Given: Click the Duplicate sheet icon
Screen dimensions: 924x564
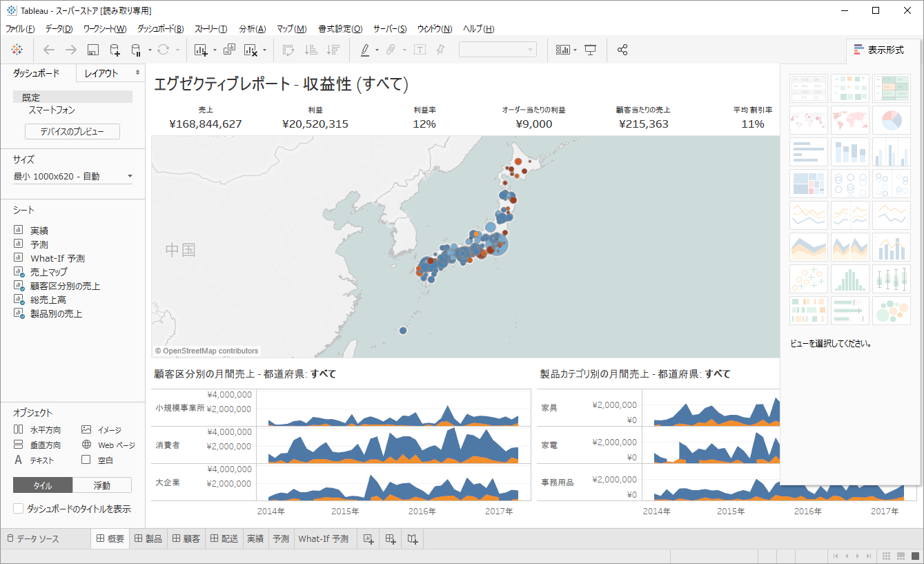Looking at the screenshot, I should (x=230, y=50).
